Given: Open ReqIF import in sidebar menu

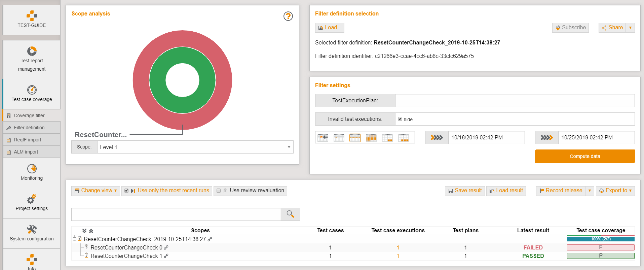Looking at the screenshot, I should point(28,140).
